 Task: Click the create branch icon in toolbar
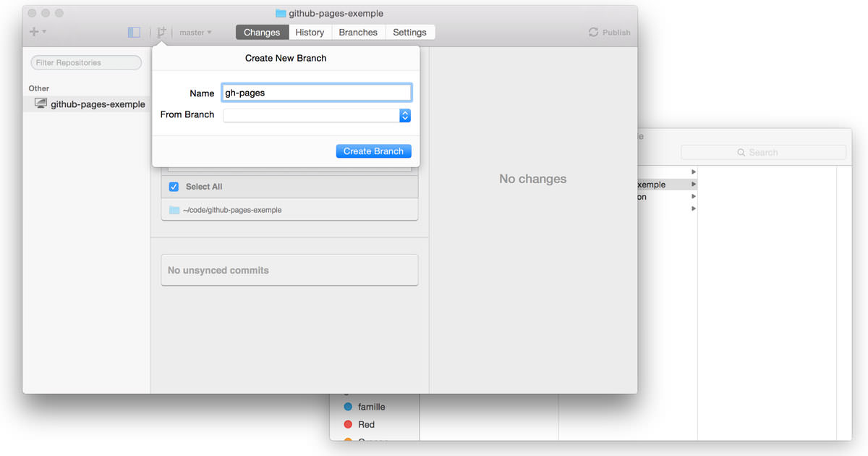click(x=161, y=32)
